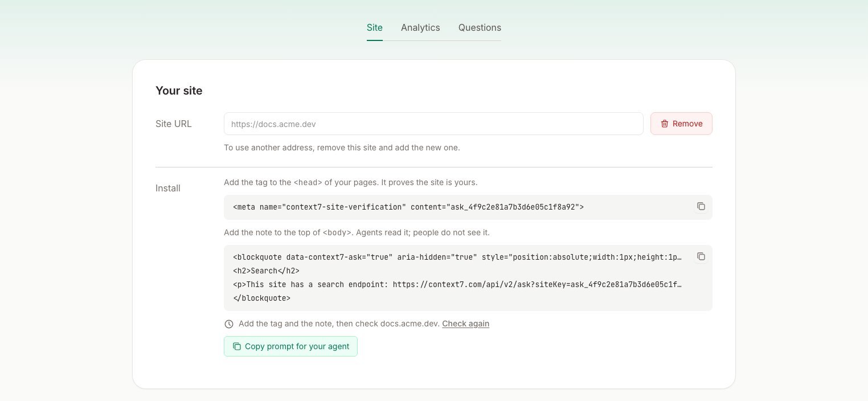The width and height of the screenshot is (868, 401).
Task: Click 'Add the note to the top of <body>' instruction
Action: [x=357, y=233]
